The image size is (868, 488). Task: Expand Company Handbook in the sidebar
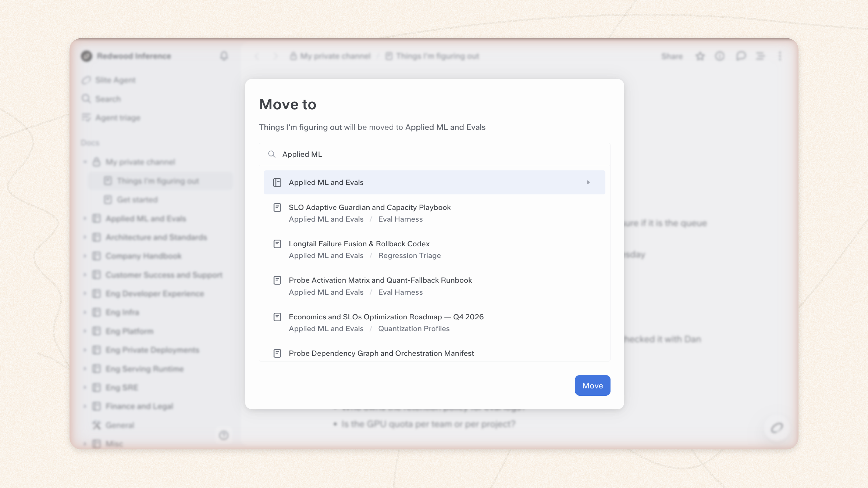tap(85, 256)
